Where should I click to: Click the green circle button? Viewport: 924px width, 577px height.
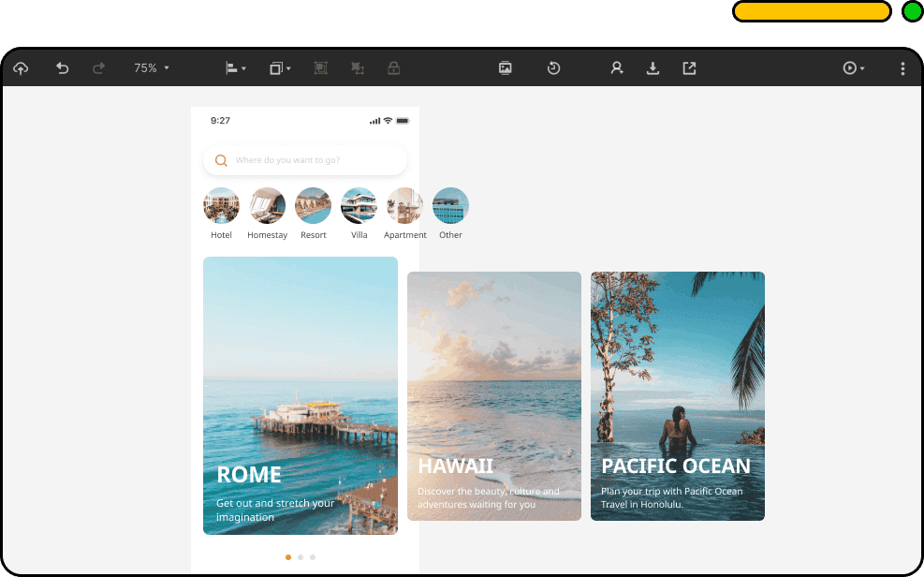pos(913,11)
